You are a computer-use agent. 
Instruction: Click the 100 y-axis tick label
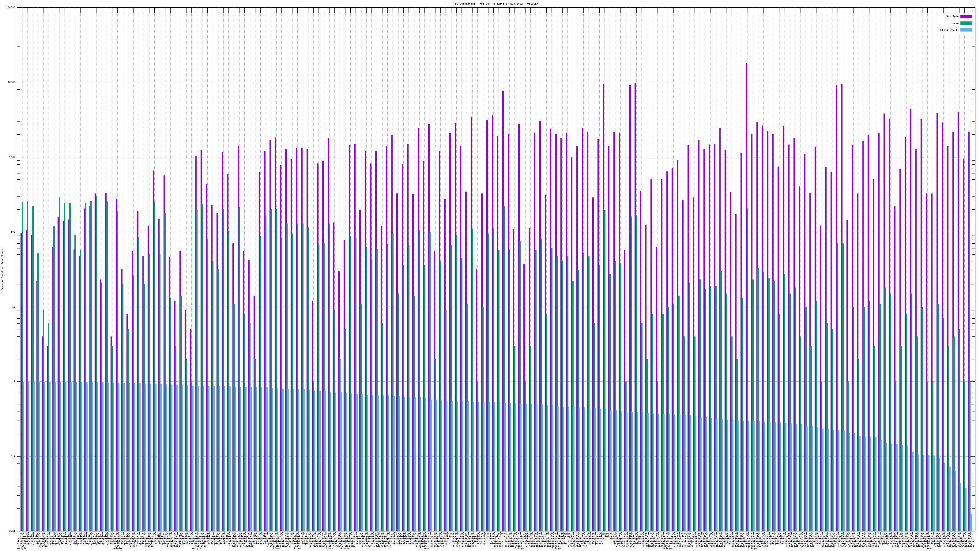click(x=13, y=232)
